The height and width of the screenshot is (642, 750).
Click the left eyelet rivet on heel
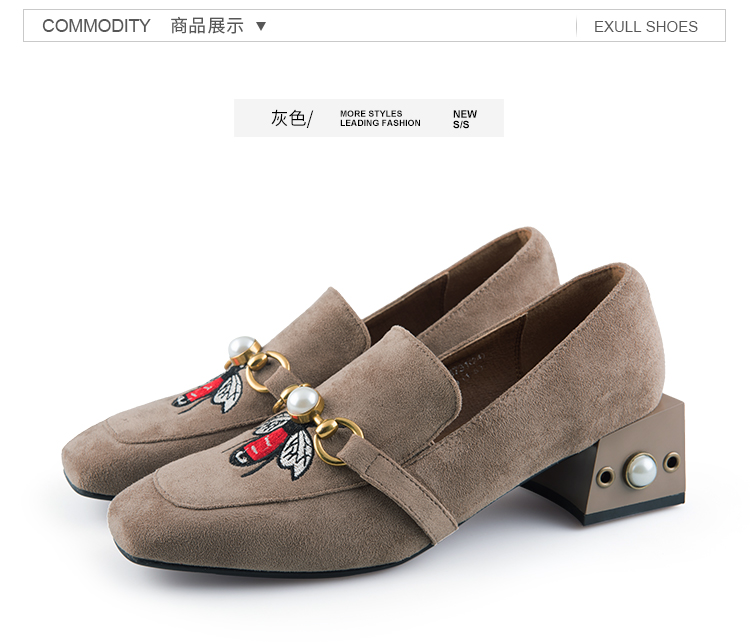[606, 477]
